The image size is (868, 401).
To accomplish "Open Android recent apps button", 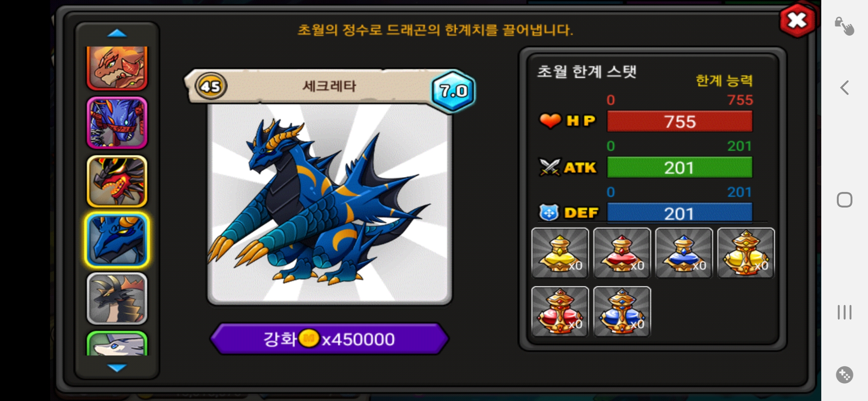I will tap(844, 312).
